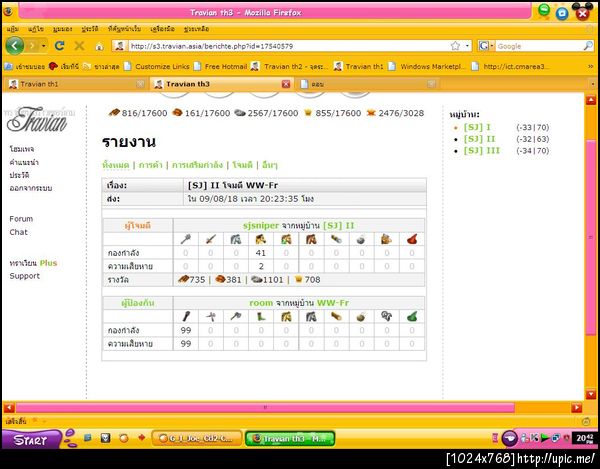Click the Stop loading X icon

click(79, 46)
